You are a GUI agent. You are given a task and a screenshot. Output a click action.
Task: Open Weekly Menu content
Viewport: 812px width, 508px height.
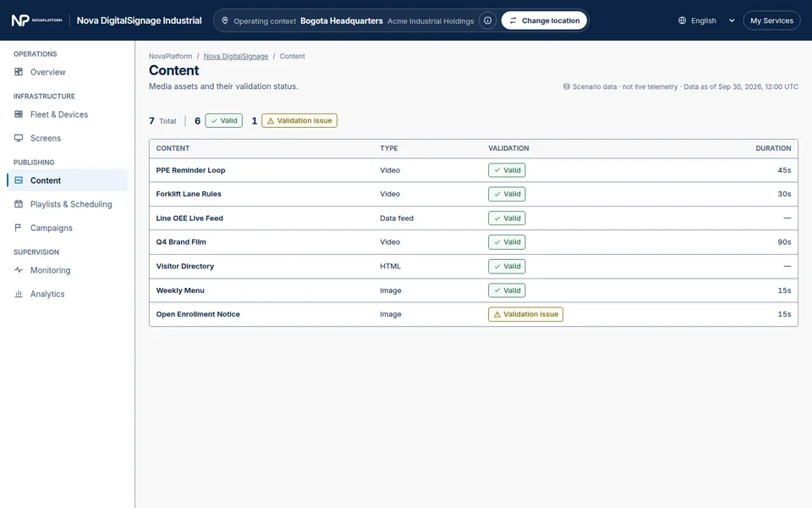click(x=474, y=290)
